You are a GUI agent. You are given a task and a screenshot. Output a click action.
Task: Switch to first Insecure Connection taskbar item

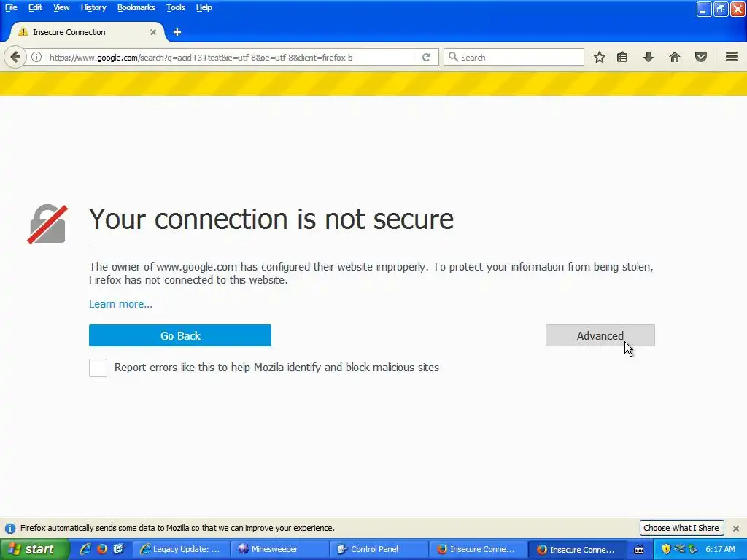(479, 549)
